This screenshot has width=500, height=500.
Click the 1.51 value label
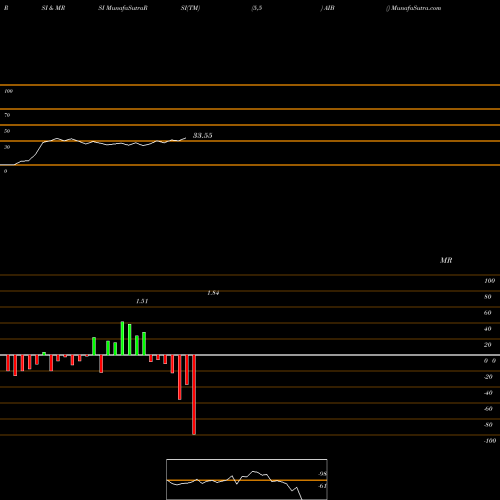tap(142, 301)
